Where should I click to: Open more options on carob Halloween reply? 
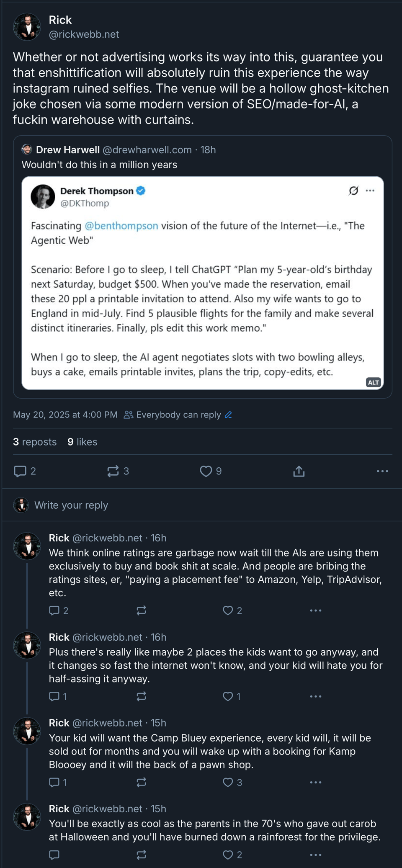315,855
